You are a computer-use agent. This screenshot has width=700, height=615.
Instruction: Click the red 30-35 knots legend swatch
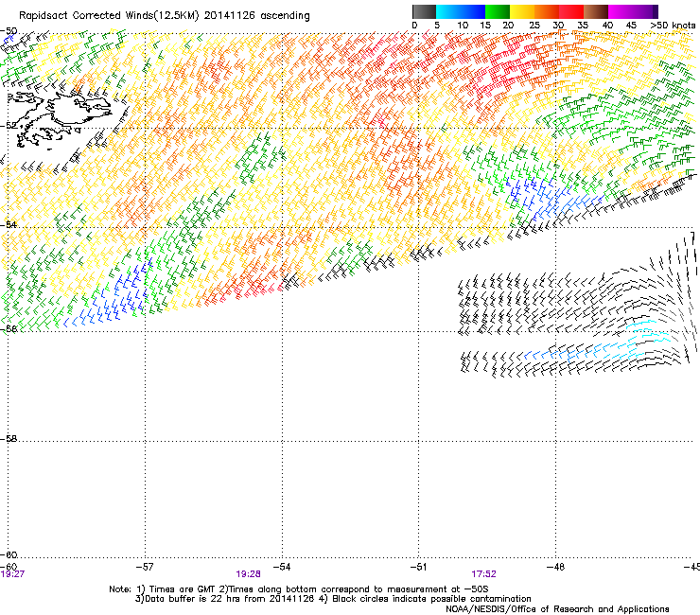point(571,11)
